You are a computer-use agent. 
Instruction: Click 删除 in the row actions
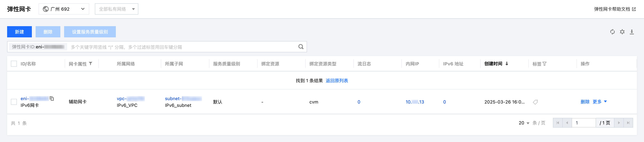pyautogui.click(x=585, y=102)
